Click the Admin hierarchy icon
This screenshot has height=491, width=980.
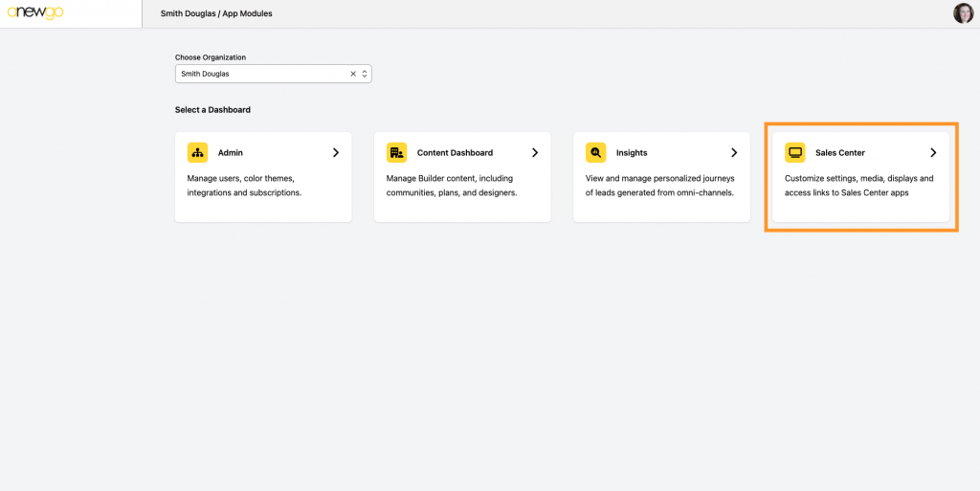pyautogui.click(x=197, y=152)
